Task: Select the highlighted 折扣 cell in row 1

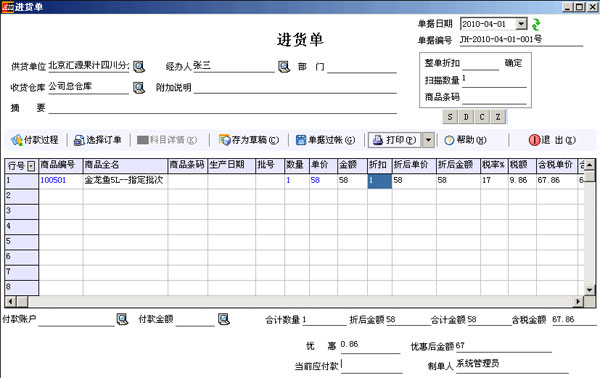Action: pos(380,181)
